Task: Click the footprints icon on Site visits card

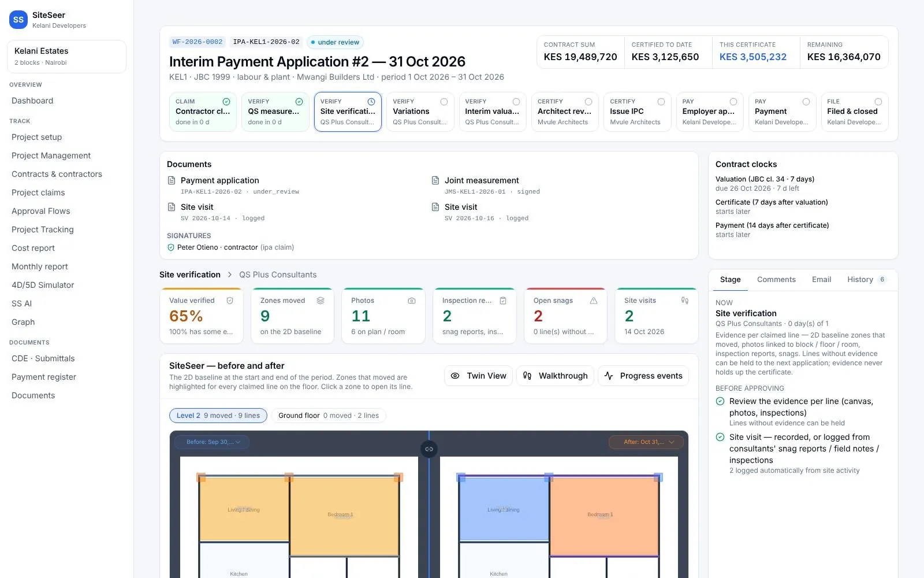Action: pyautogui.click(x=685, y=301)
